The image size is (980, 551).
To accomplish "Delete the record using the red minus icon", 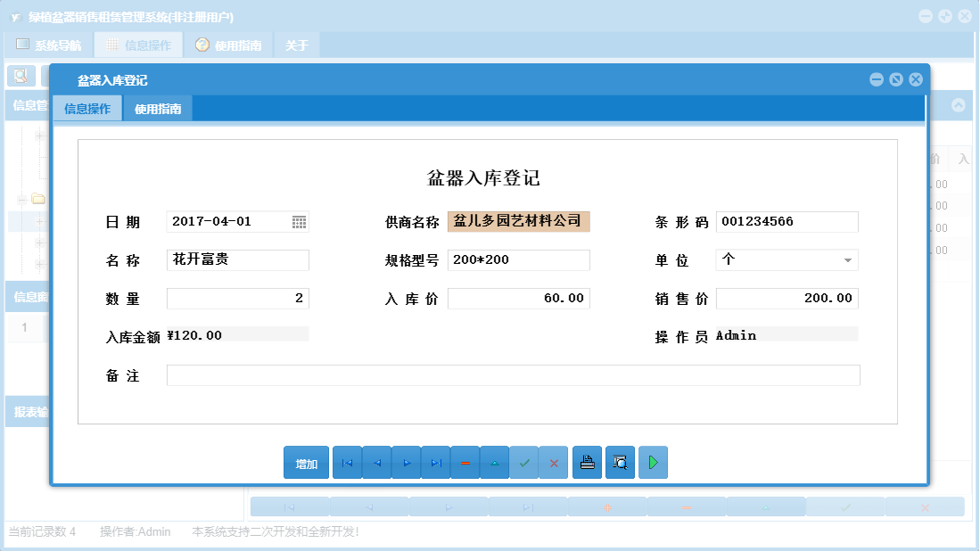I will 465,462.
